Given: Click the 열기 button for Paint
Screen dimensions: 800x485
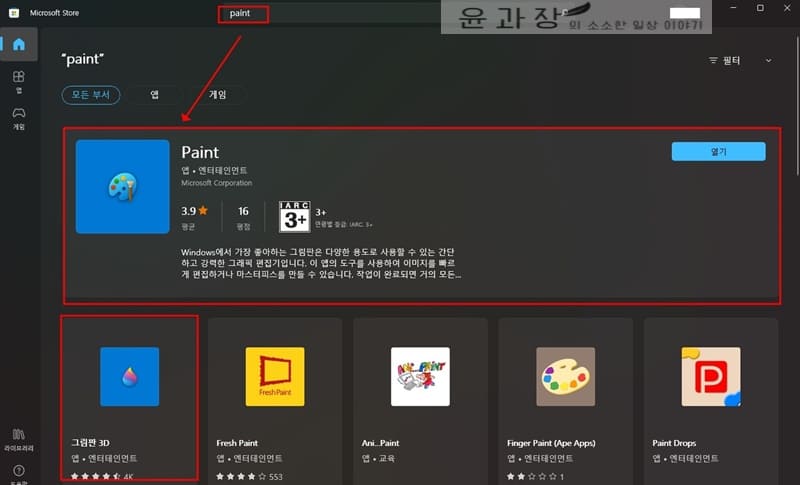Looking at the screenshot, I should (718, 151).
